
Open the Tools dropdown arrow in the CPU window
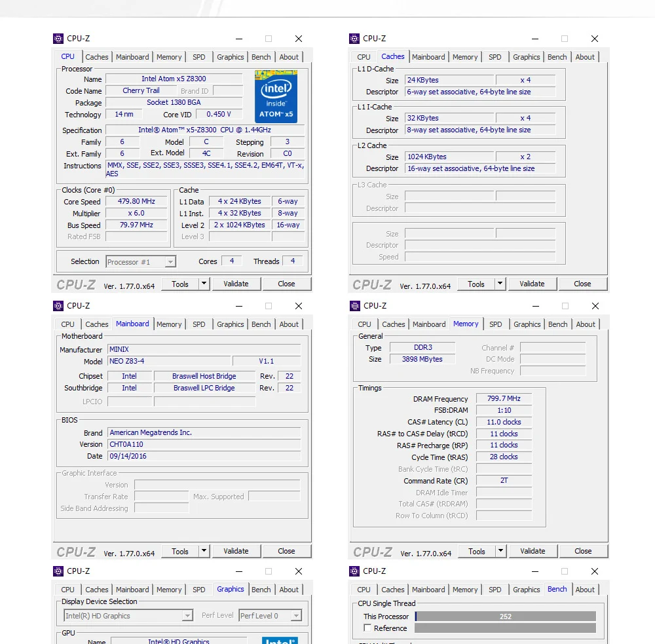click(x=204, y=284)
